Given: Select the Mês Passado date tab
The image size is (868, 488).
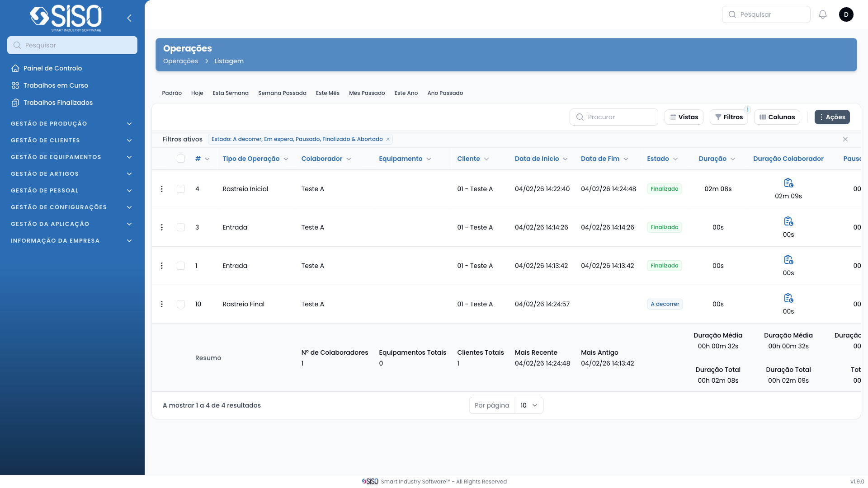Looking at the screenshot, I should [x=367, y=93].
